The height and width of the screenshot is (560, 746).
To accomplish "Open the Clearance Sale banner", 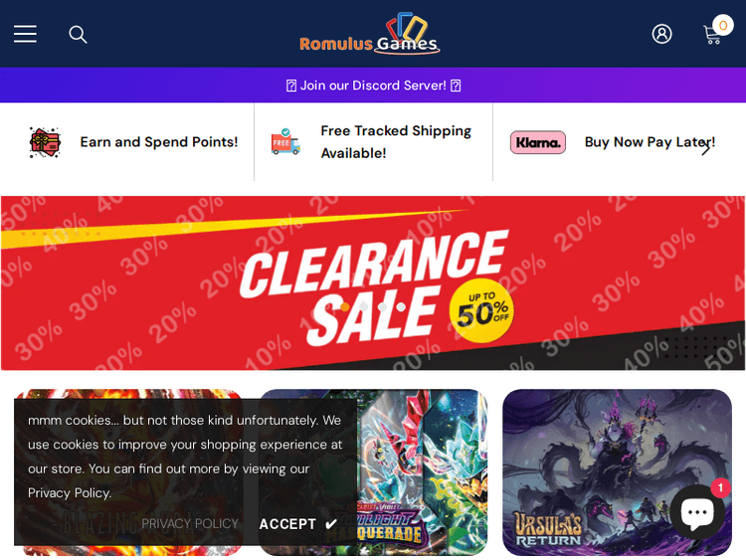I will click(x=373, y=283).
